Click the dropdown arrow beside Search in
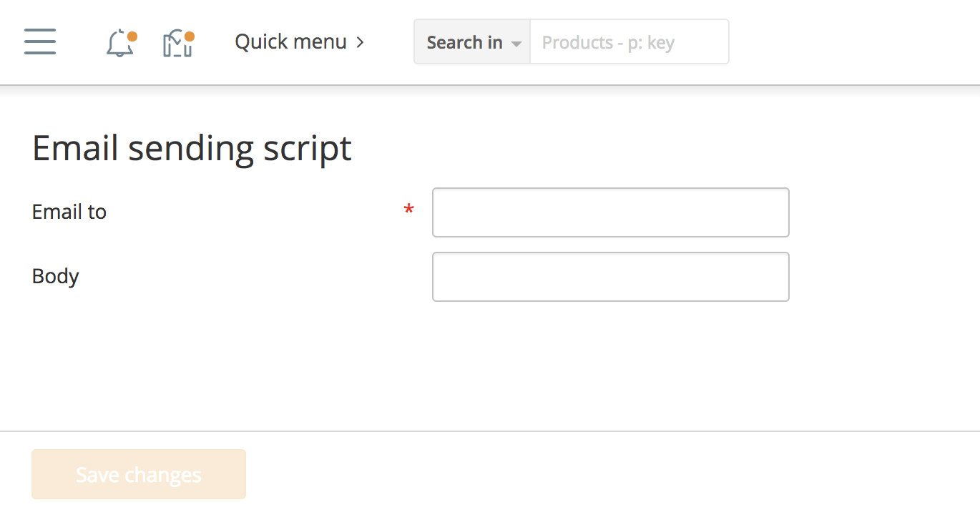 [516, 43]
